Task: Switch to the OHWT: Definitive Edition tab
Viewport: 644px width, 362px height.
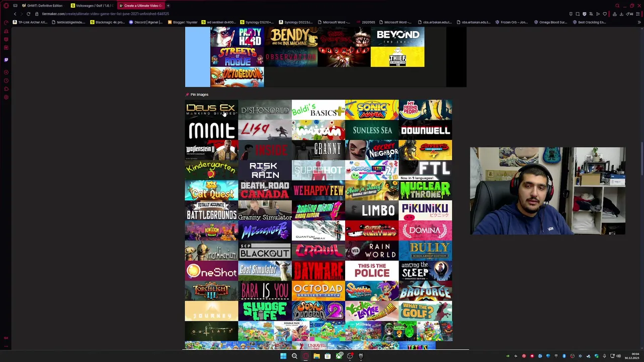Action: [42, 6]
